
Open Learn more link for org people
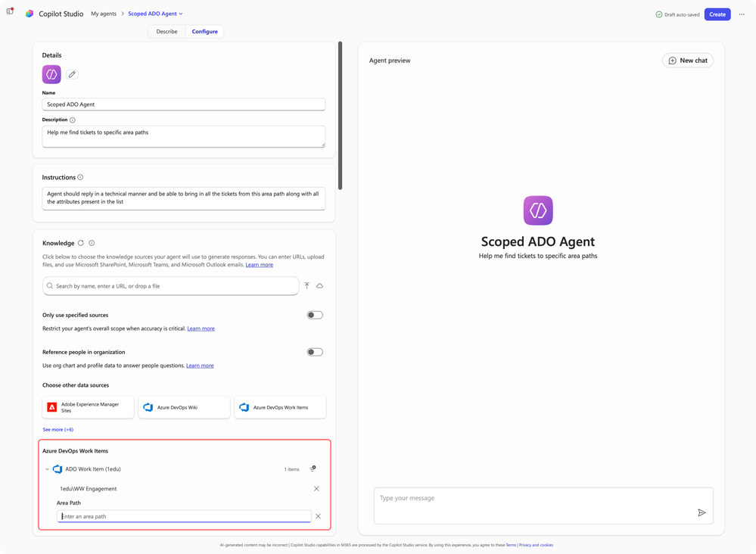(200, 366)
